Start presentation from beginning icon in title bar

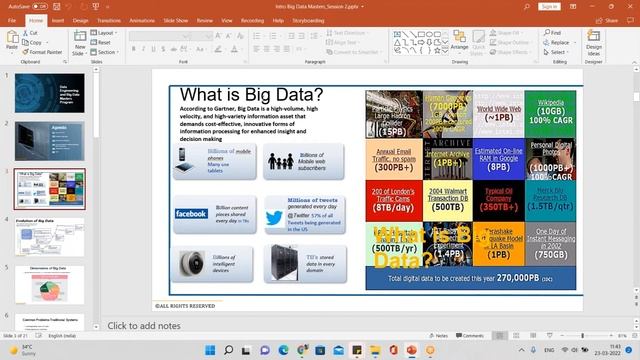96,7
